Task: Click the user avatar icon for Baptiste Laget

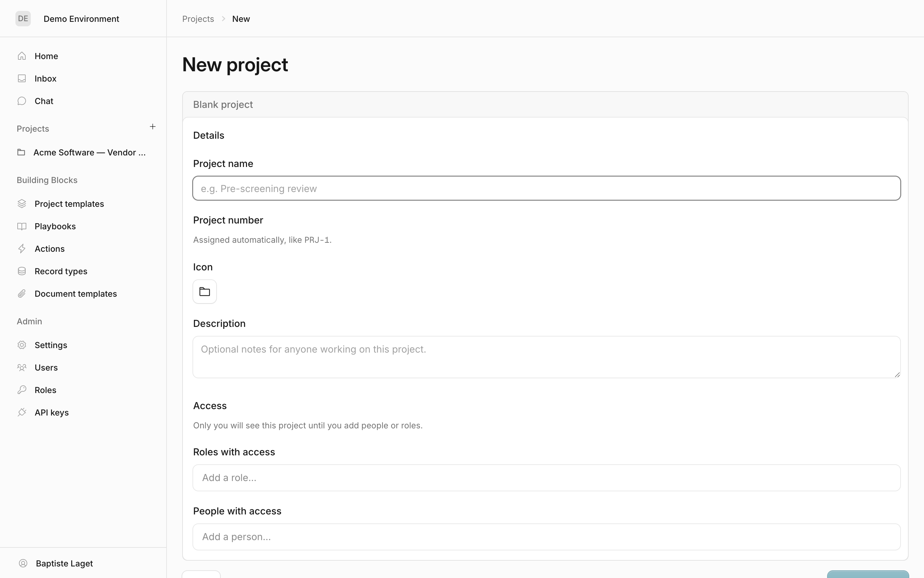Action: click(23, 563)
